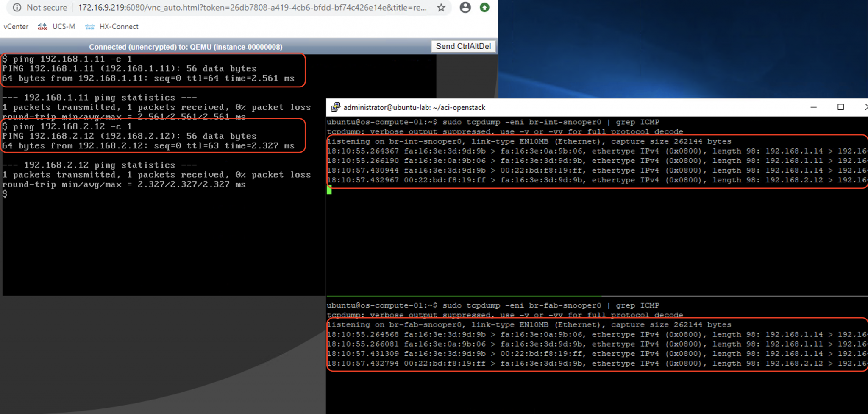The image size is (868, 414).
Task: Open the HX-Connect bookmark
Action: point(119,26)
